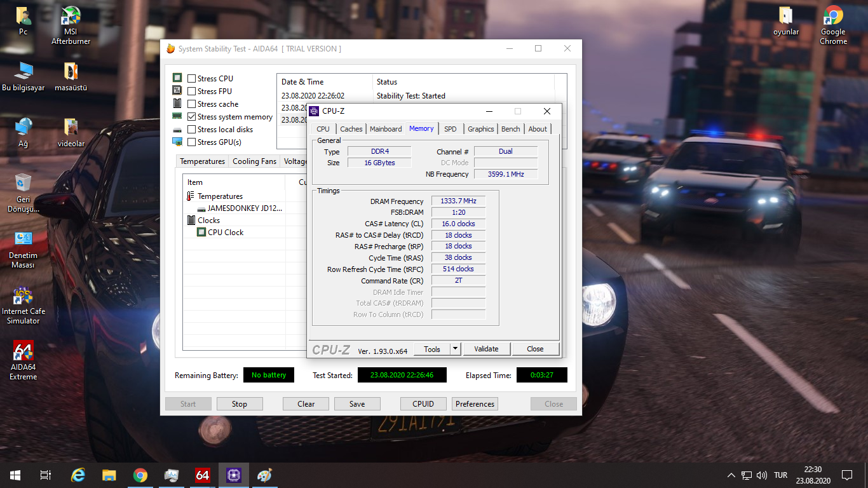Viewport: 868px width, 488px height.
Task: Uncheck Stress system memory checkbox
Action: [x=191, y=117]
